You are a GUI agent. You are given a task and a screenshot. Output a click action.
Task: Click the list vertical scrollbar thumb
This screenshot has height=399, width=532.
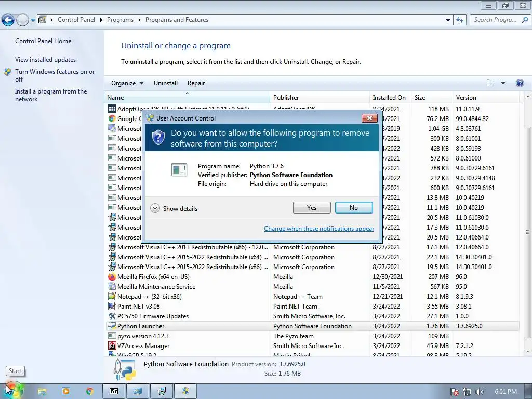[527, 232]
